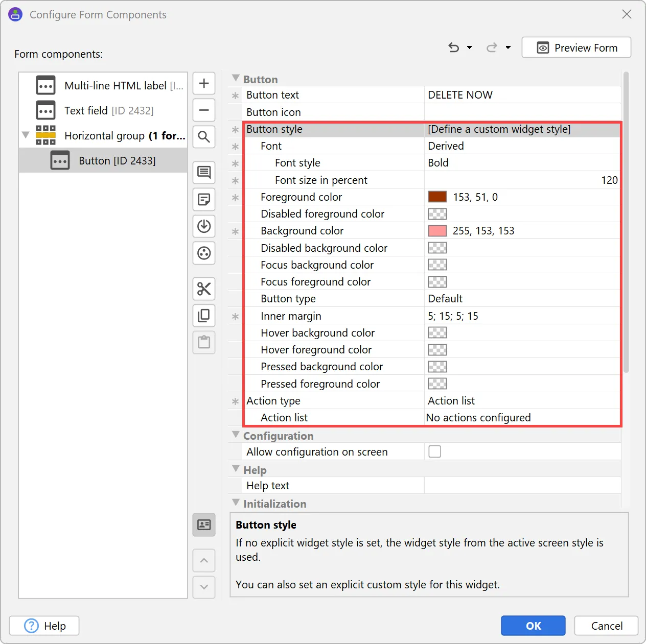Click the Undo arrow icon

[x=453, y=47]
